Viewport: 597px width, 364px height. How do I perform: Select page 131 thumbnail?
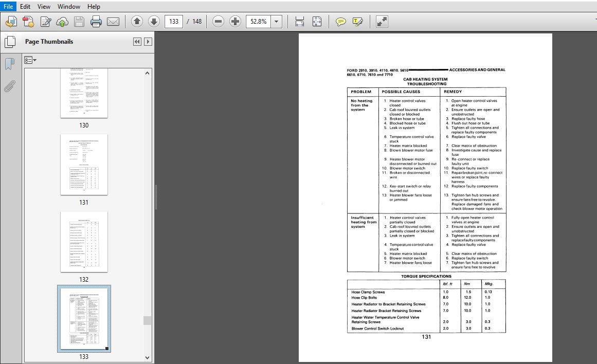84,165
